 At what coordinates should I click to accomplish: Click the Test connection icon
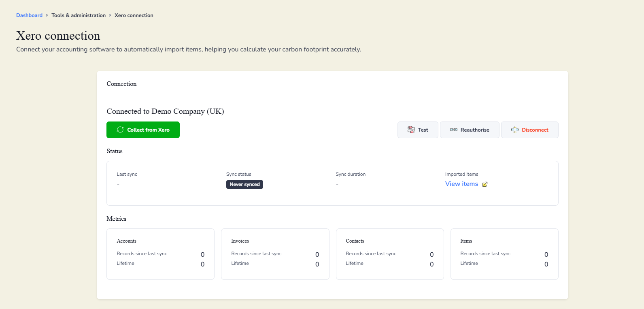(411, 130)
